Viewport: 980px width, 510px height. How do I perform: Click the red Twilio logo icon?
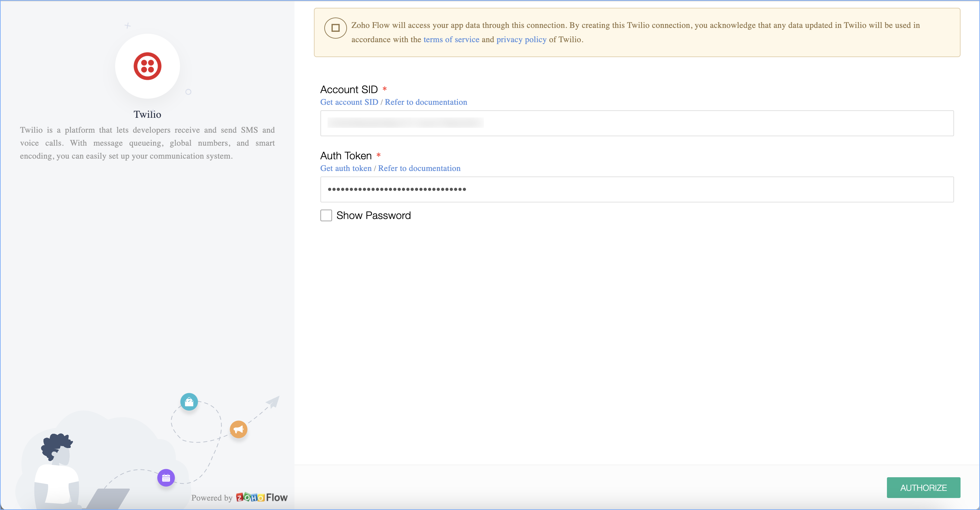click(x=147, y=66)
